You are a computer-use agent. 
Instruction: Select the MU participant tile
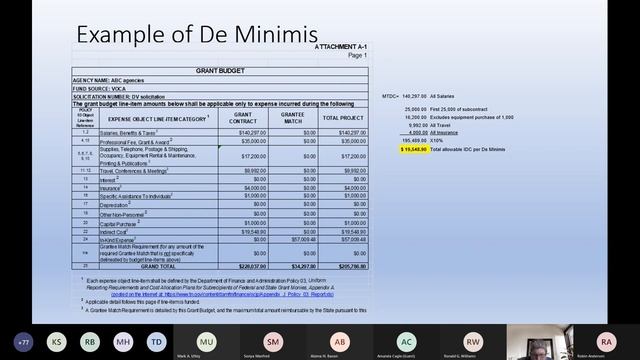coord(207,342)
